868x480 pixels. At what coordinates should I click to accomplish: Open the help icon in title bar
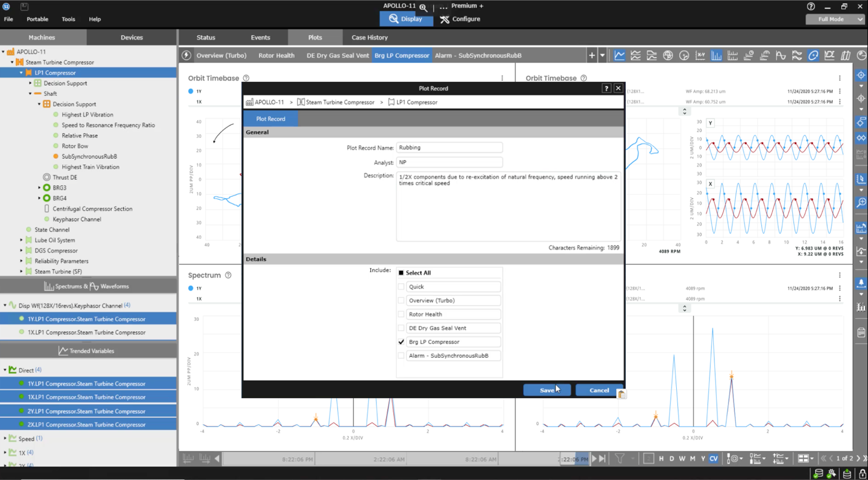pyautogui.click(x=811, y=6)
